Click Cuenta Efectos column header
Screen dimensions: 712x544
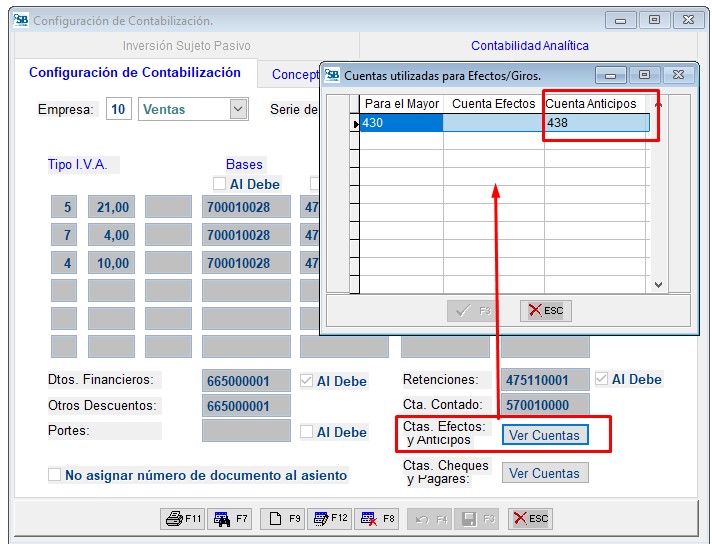pyautogui.click(x=494, y=104)
